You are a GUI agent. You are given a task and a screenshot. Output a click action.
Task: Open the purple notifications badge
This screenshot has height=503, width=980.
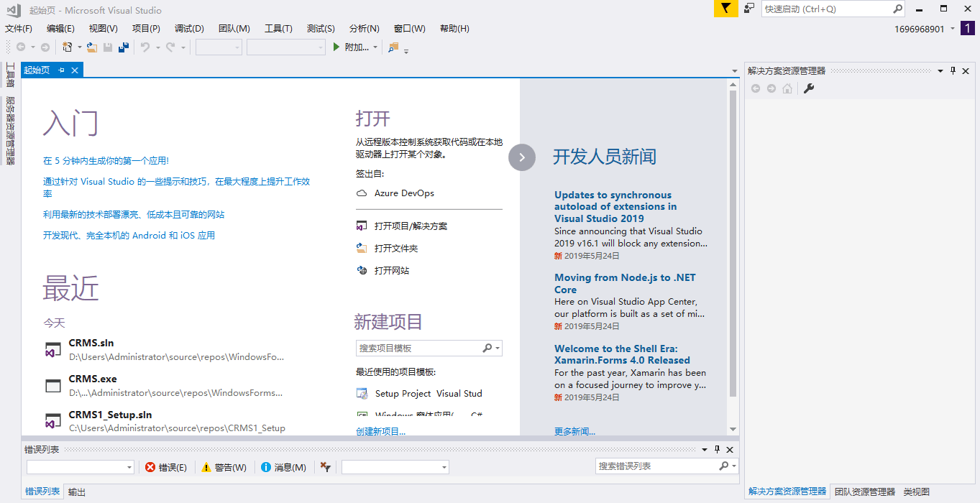click(x=968, y=29)
